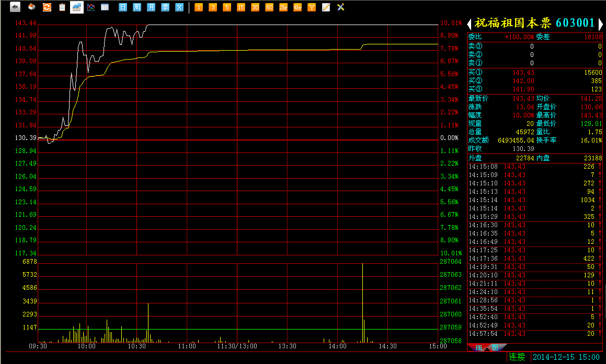Open the tools settings wrench icon

click(340, 7)
